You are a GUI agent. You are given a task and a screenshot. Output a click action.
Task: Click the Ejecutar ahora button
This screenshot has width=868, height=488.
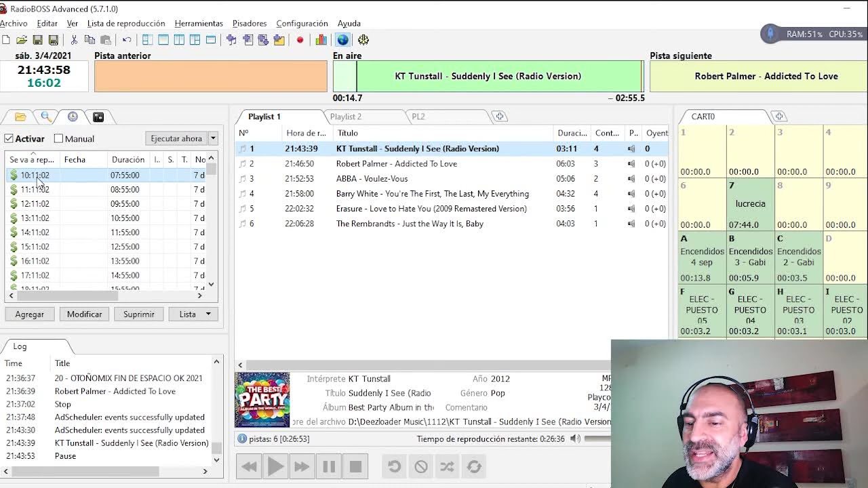[x=176, y=138]
